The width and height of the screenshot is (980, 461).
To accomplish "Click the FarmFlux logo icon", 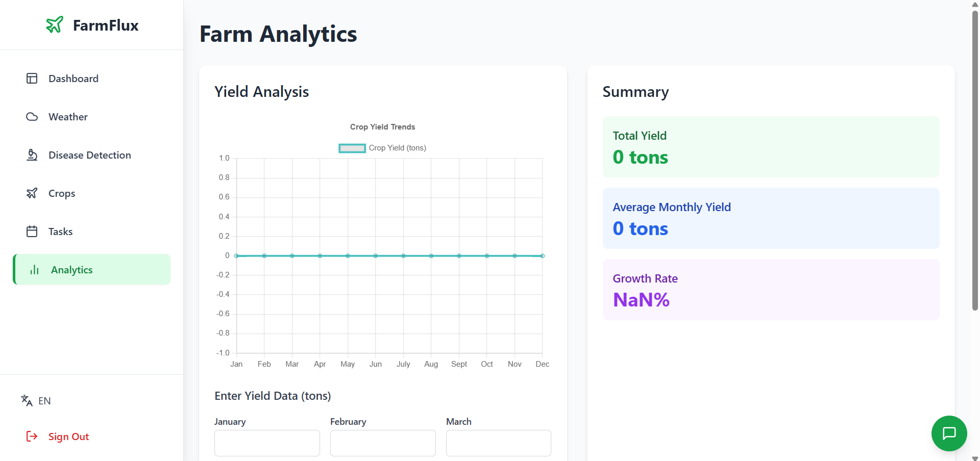I will (55, 24).
